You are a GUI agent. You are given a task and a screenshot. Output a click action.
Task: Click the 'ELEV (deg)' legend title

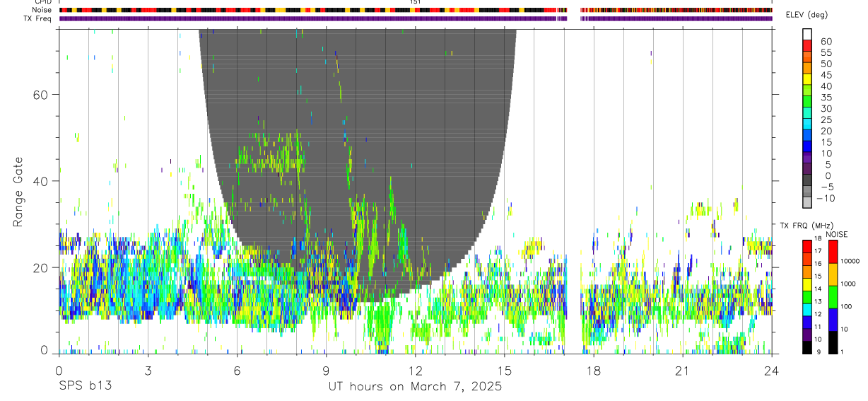coord(808,16)
